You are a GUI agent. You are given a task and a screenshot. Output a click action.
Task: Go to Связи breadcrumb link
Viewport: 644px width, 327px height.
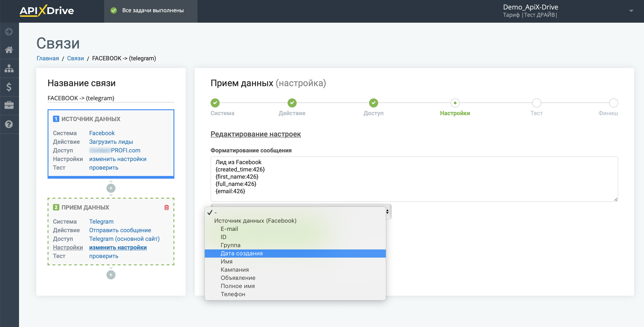[x=75, y=58]
